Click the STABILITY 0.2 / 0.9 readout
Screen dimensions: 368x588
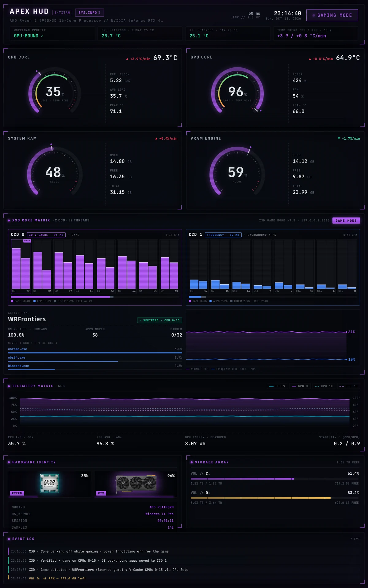click(x=339, y=441)
